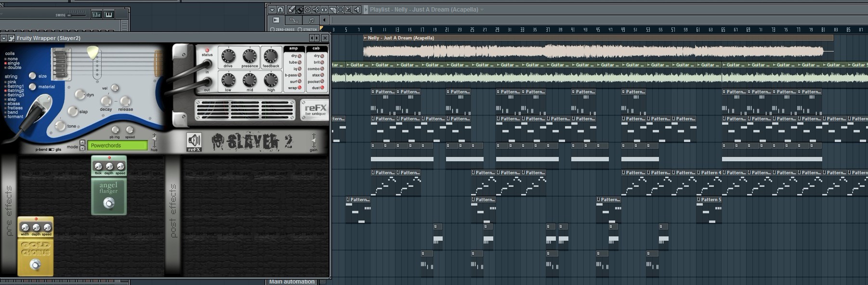Open the Fruity Wrapper window menu arrow
This screenshot has height=285, width=868.
click(x=4, y=38)
